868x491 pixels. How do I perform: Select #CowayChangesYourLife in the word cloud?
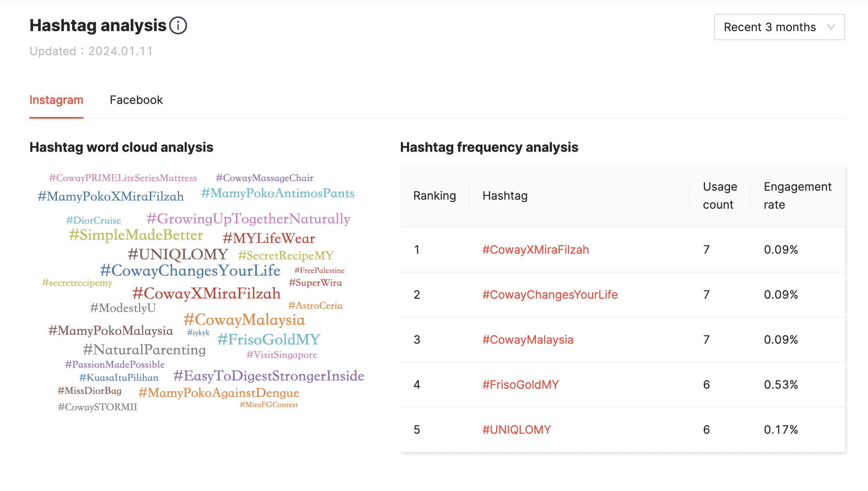pyautogui.click(x=190, y=271)
